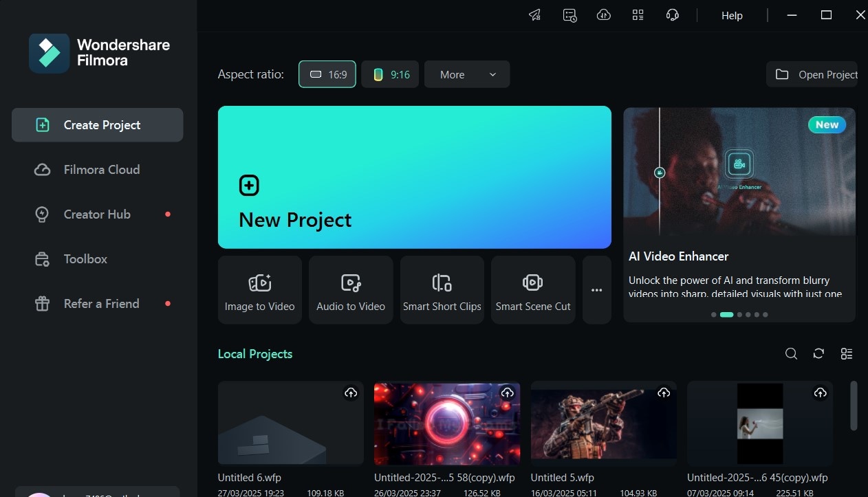Open the Smart Scene Cut tool

point(533,290)
